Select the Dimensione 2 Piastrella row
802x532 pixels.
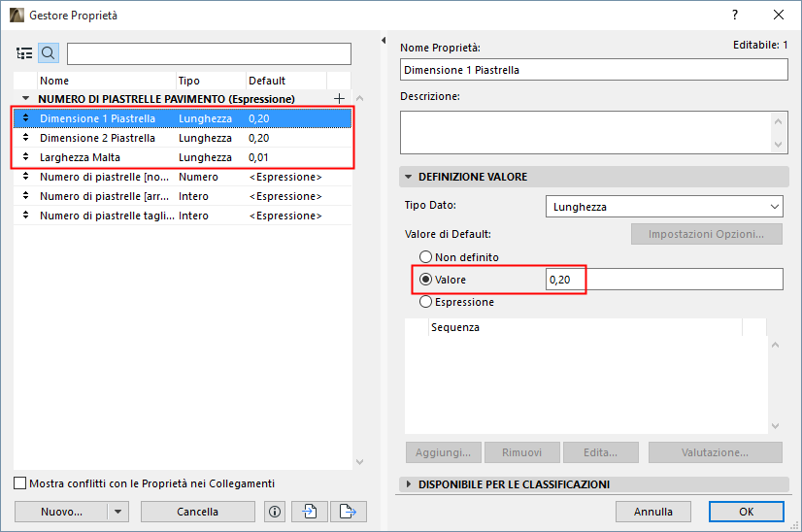(x=183, y=138)
